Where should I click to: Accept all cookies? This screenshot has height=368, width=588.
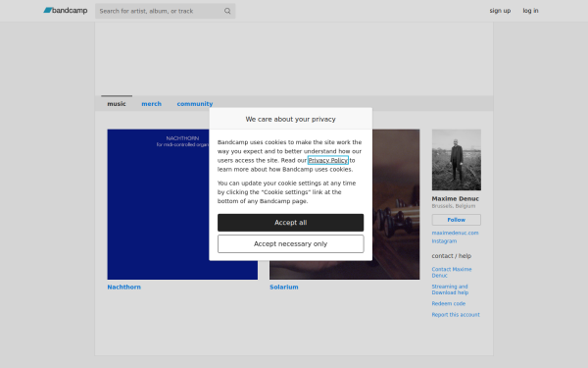point(291,223)
